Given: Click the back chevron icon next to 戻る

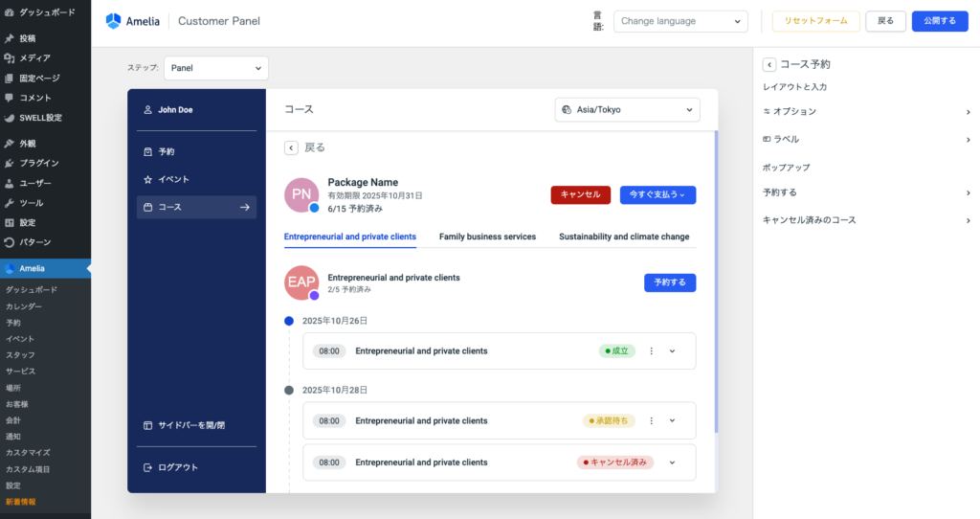Looking at the screenshot, I should pyautogui.click(x=291, y=147).
